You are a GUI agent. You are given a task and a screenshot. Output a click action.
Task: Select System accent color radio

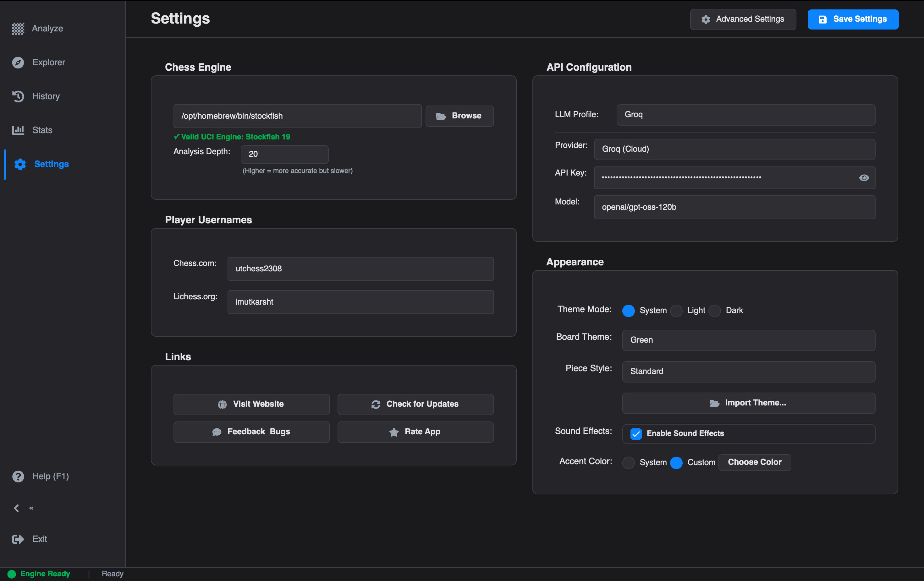coord(629,463)
